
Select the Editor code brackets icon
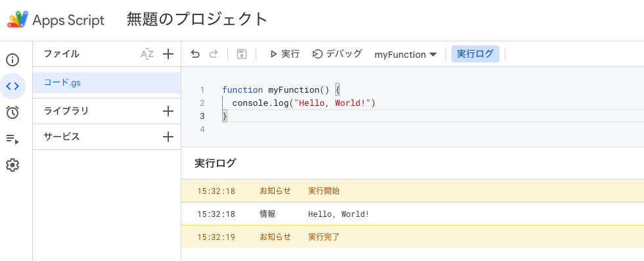click(x=12, y=86)
